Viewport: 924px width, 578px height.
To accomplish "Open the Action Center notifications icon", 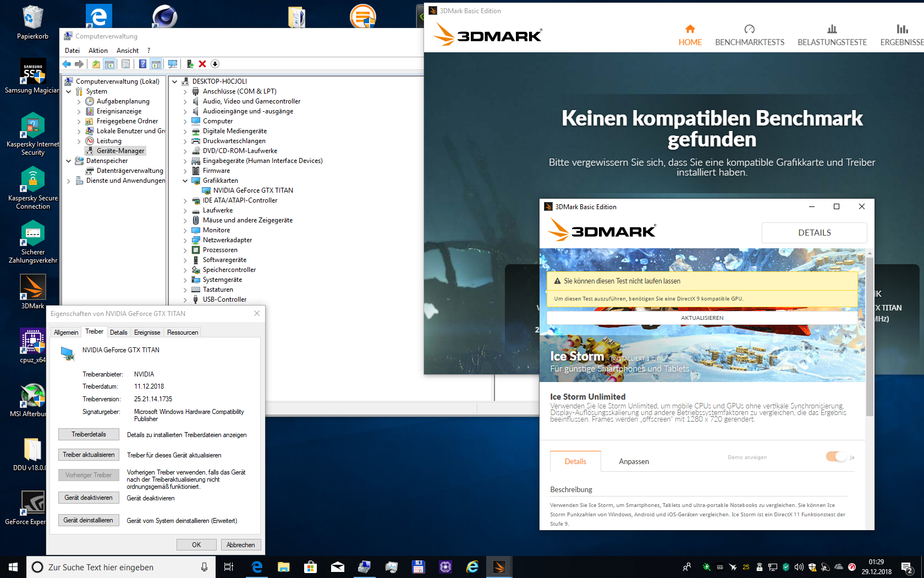I will pyautogui.click(x=908, y=567).
